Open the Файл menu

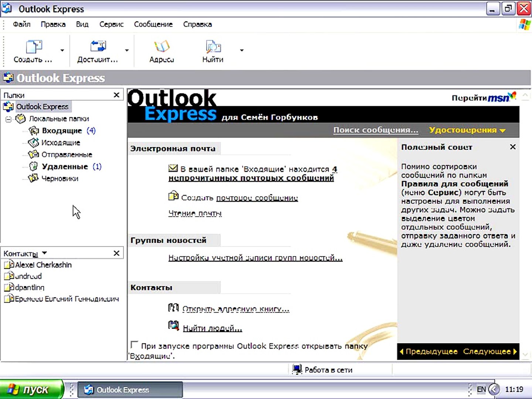pos(22,24)
